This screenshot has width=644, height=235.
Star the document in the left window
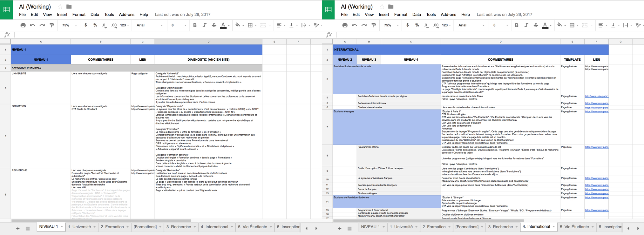[60, 6]
